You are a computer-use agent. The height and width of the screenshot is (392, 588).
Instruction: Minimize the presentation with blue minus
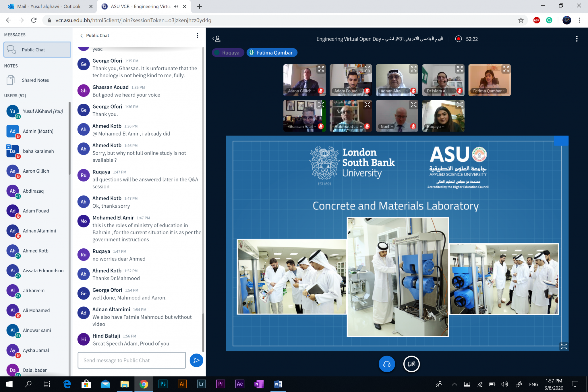pos(561,141)
